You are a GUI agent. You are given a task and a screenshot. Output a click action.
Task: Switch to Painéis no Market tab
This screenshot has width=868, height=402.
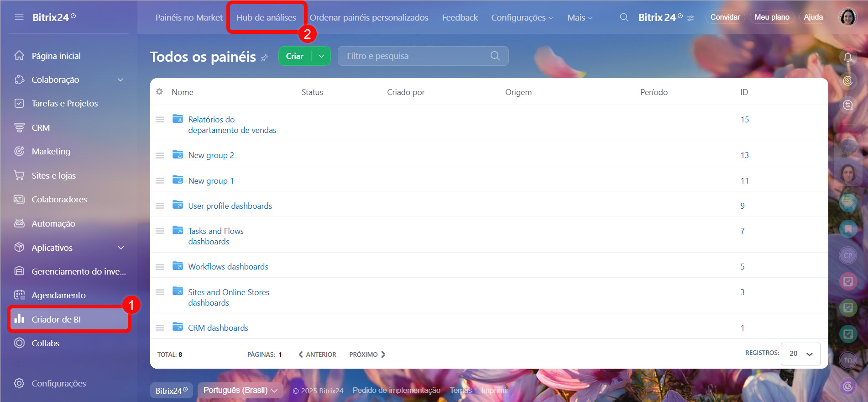point(189,17)
